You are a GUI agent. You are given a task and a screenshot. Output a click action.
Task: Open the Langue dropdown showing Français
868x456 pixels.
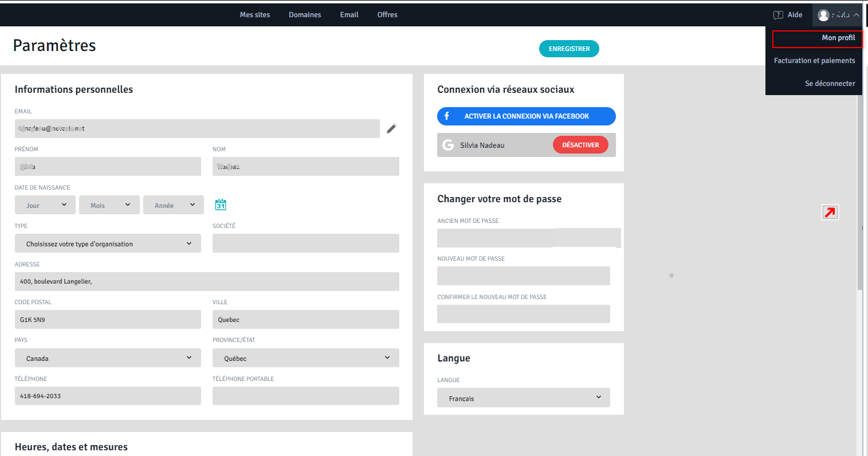click(x=524, y=398)
